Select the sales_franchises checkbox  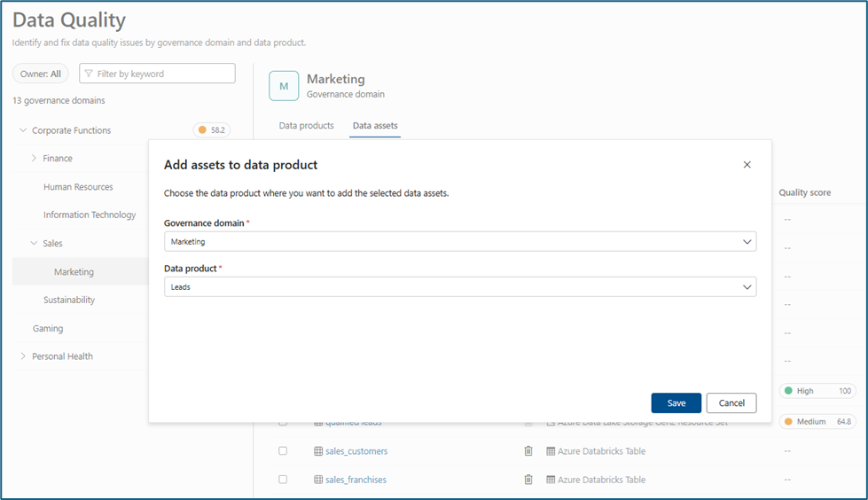pos(283,480)
